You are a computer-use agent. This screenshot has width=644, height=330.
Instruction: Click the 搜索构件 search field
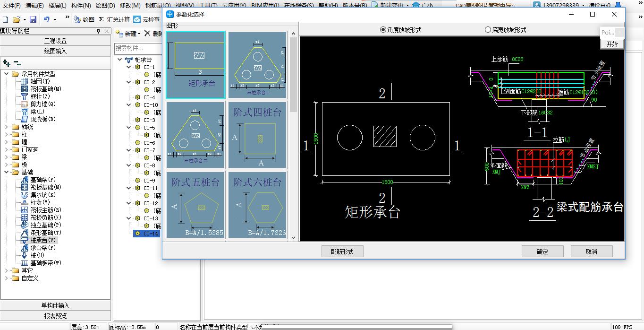pyautogui.click(x=137, y=48)
